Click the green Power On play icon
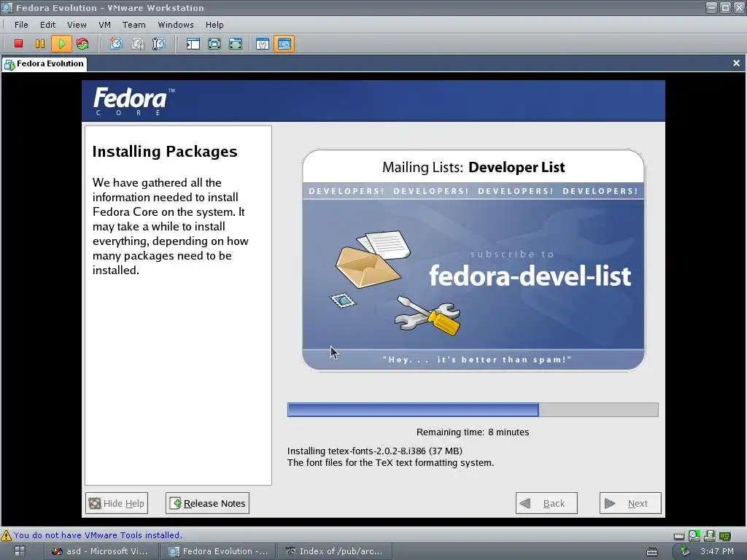 coord(61,44)
